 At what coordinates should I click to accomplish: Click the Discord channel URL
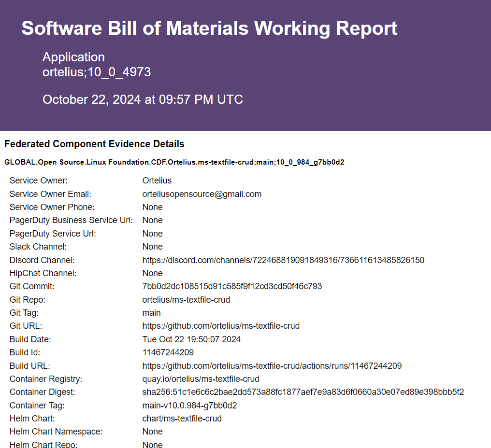coord(283,260)
